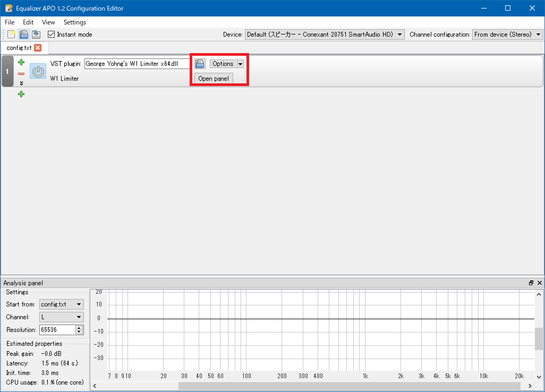
Task: Close the config.txt tab
Action: tap(38, 48)
